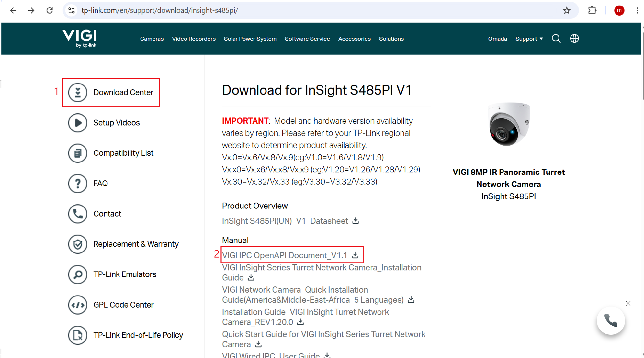Open site information icon in address bar
This screenshot has width=644, height=358.
coord(72,10)
